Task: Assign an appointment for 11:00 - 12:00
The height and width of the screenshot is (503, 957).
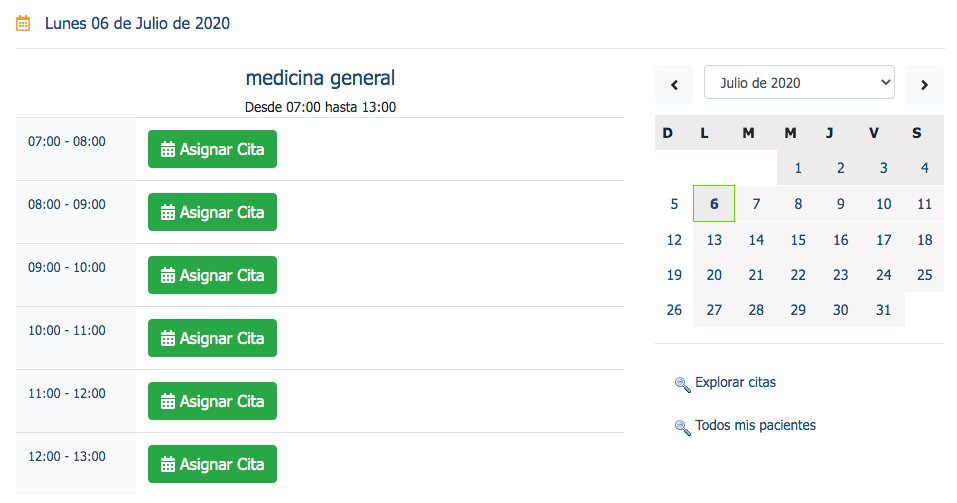Action: click(x=212, y=401)
